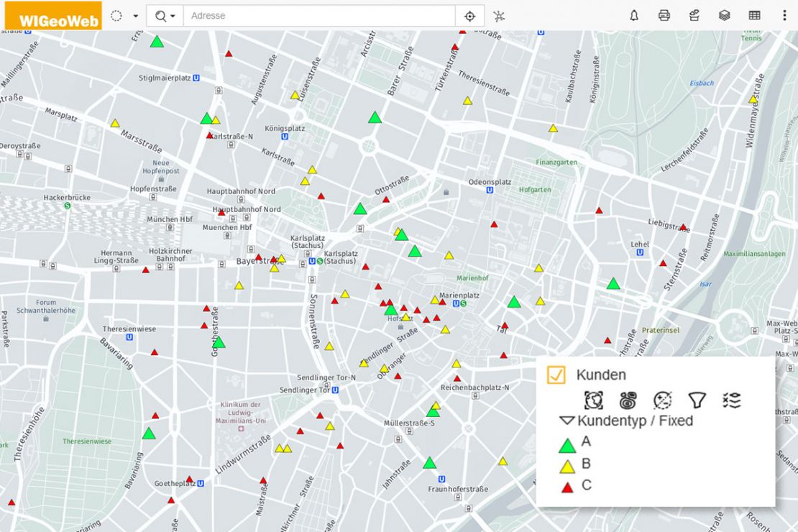Click the toolbar icon between printer and layers
Viewport: 798px width, 532px height.
694,16
